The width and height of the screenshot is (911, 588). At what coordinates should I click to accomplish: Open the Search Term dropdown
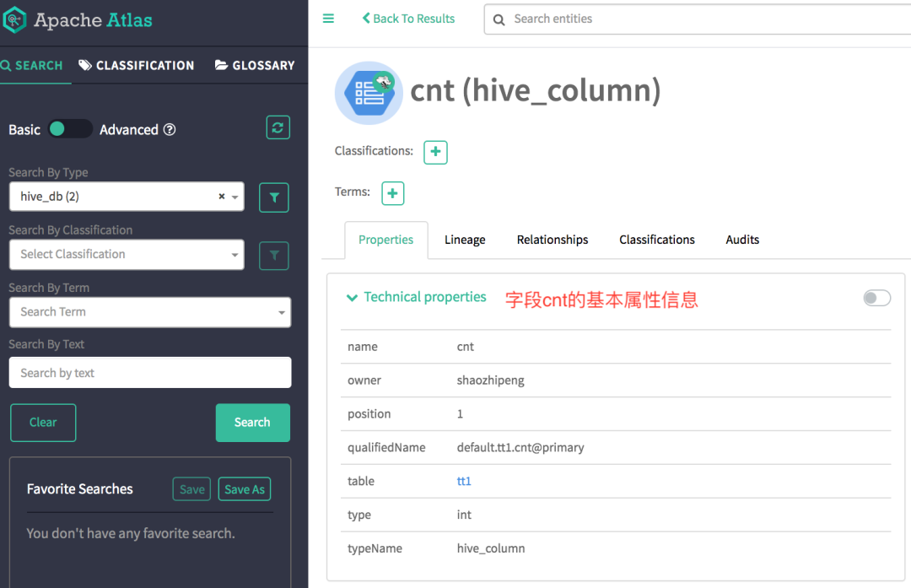pyautogui.click(x=150, y=312)
